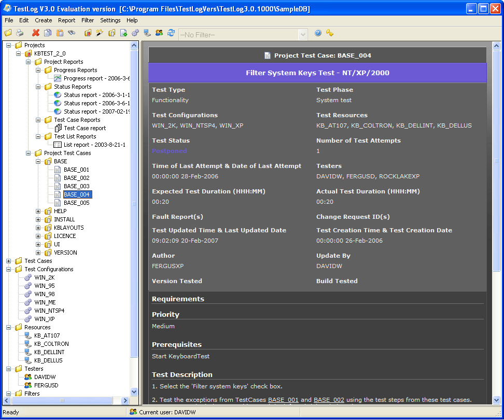The height and width of the screenshot is (420, 504).
Task: Click the new test suite folder icon
Action: coord(111,33)
